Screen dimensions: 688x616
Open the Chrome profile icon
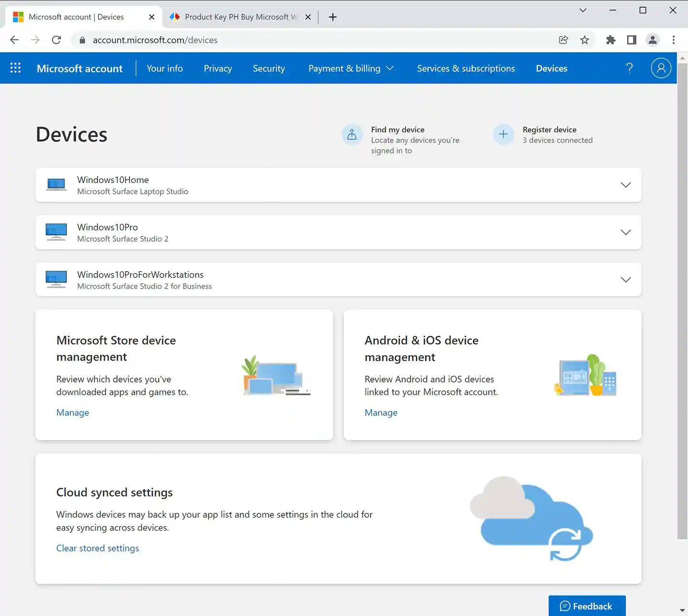(x=653, y=40)
